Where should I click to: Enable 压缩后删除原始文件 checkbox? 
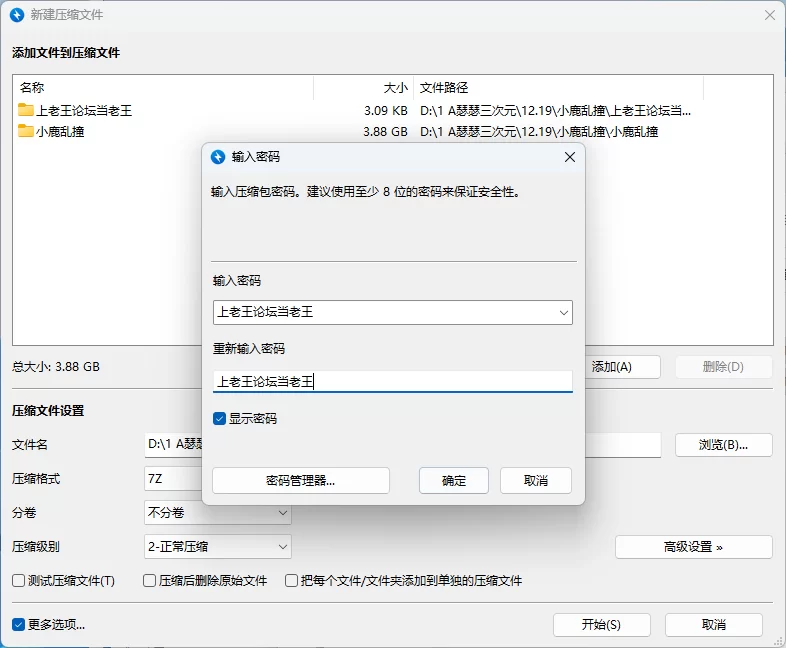149,580
